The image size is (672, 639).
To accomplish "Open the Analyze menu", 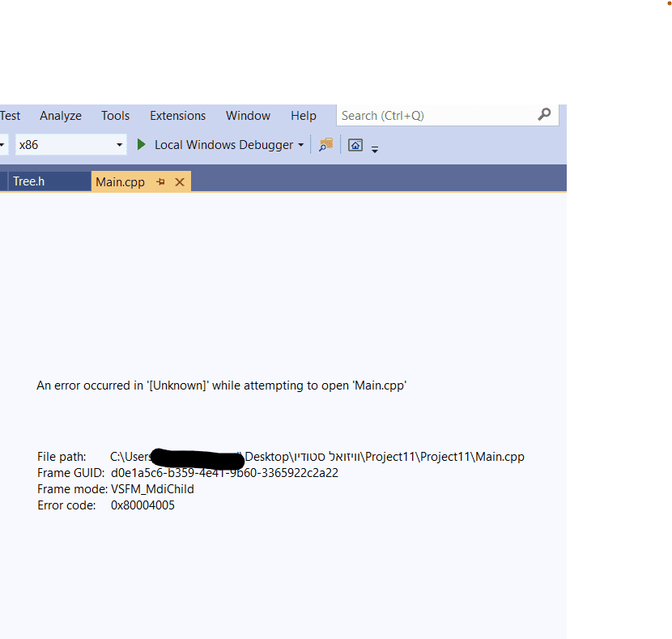I will tap(61, 116).
